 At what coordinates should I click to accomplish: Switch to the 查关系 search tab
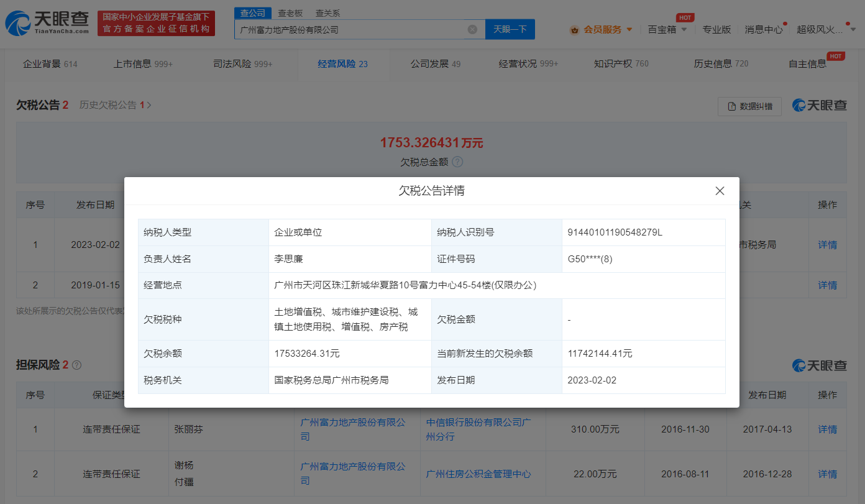[327, 13]
